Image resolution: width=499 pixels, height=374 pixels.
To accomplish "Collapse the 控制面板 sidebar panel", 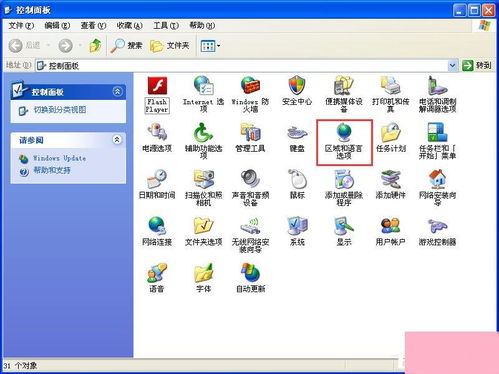I will 117,91.
